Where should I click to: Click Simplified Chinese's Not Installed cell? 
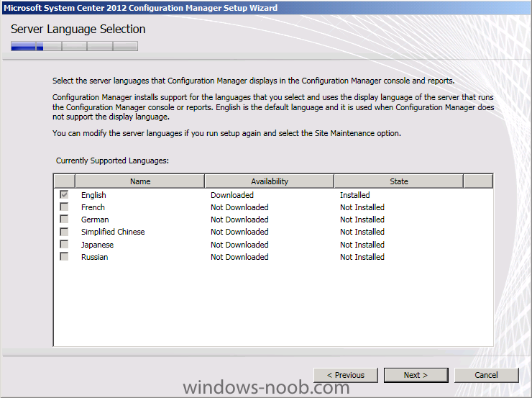(362, 232)
